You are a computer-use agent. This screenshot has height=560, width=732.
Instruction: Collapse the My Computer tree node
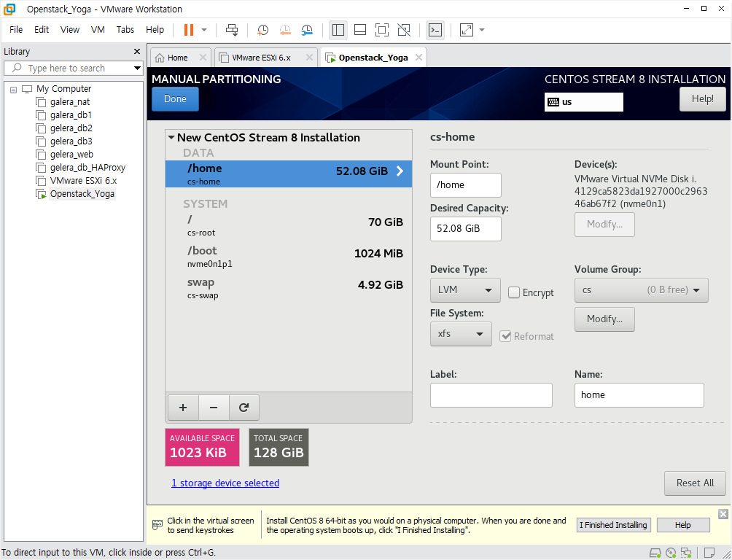14,89
